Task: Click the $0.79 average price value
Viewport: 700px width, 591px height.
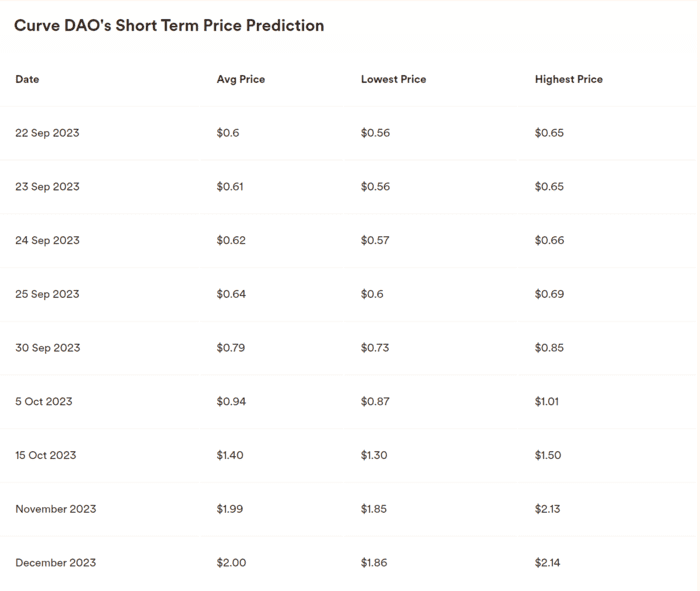Action: [x=231, y=348]
